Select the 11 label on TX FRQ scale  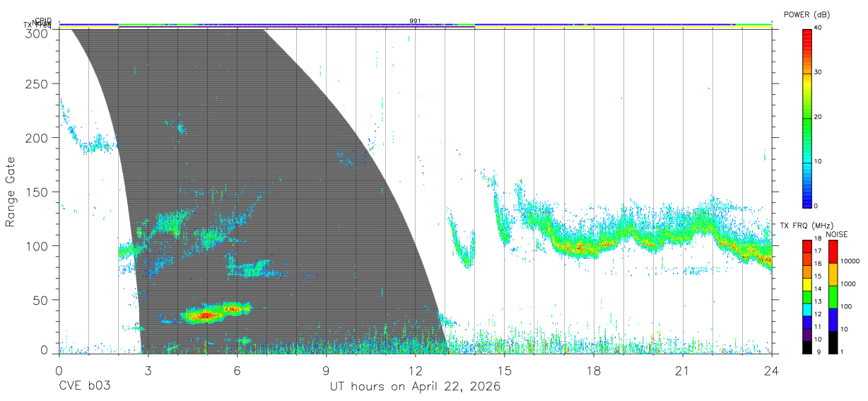(x=817, y=327)
